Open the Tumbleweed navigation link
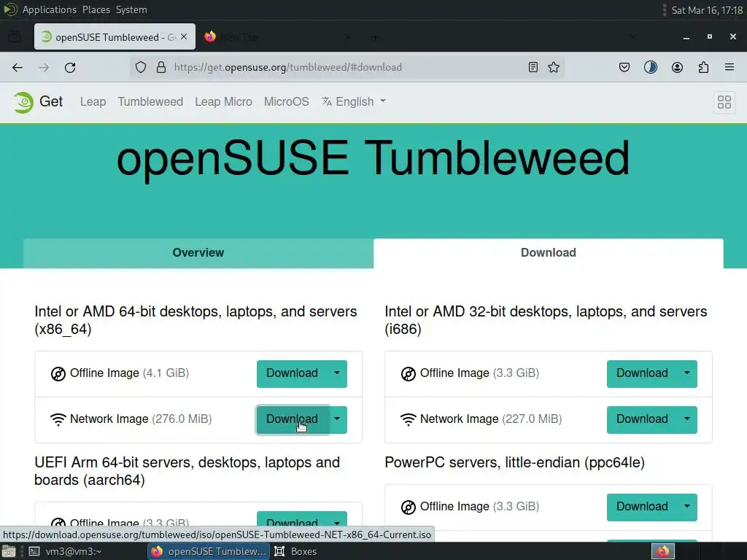The width and height of the screenshot is (747, 560). click(150, 102)
